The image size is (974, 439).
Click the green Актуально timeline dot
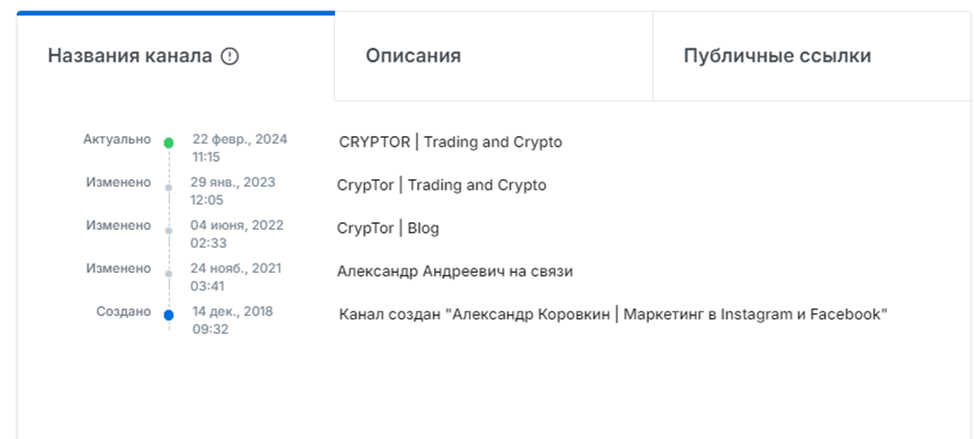pyautogui.click(x=169, y=143)
